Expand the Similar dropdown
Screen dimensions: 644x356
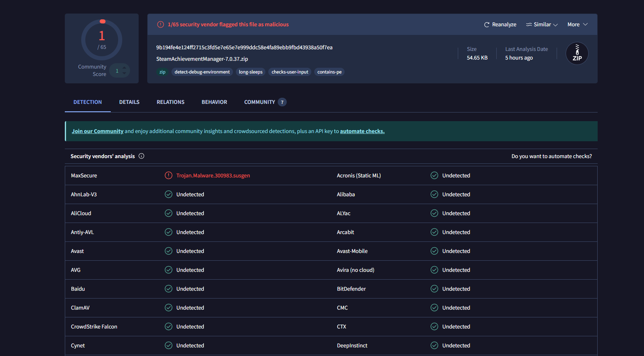[542, 25]
